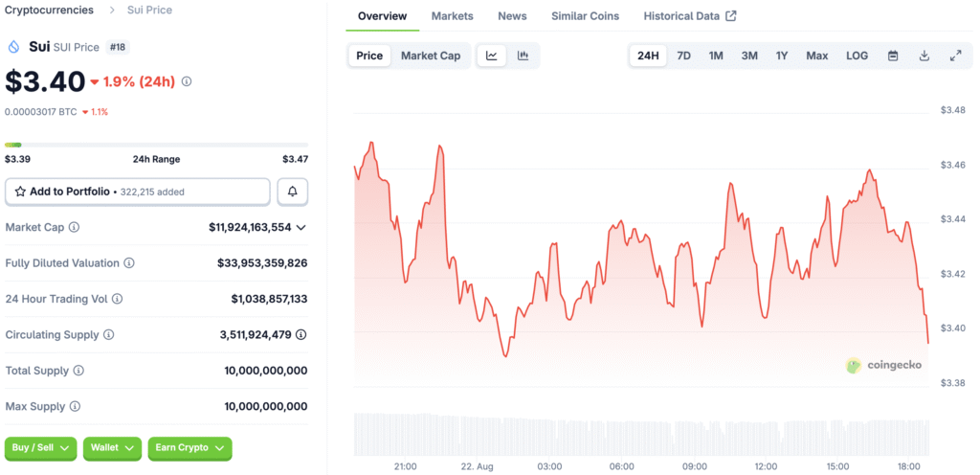The image size is (980, 475).
Task: Toggle LOG scale on chart
Action: pyautogui.click(x=857, y=56)
